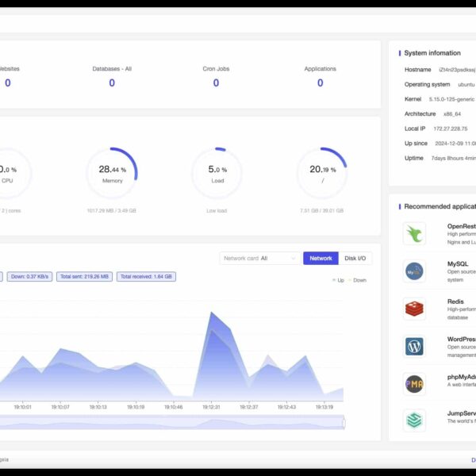Viewport: 476px width, 476px height.
Task: Open the Databases - All count link
Action: coord(112,83)
